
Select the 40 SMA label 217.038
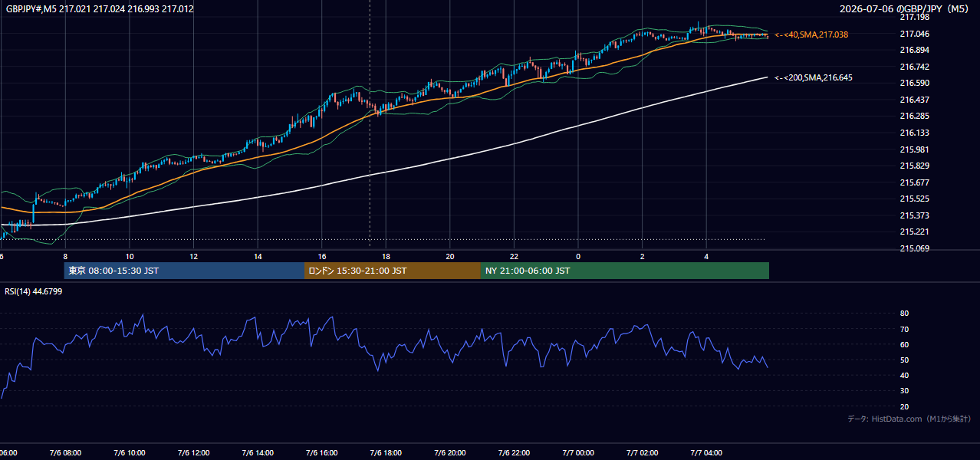(811, 34)
